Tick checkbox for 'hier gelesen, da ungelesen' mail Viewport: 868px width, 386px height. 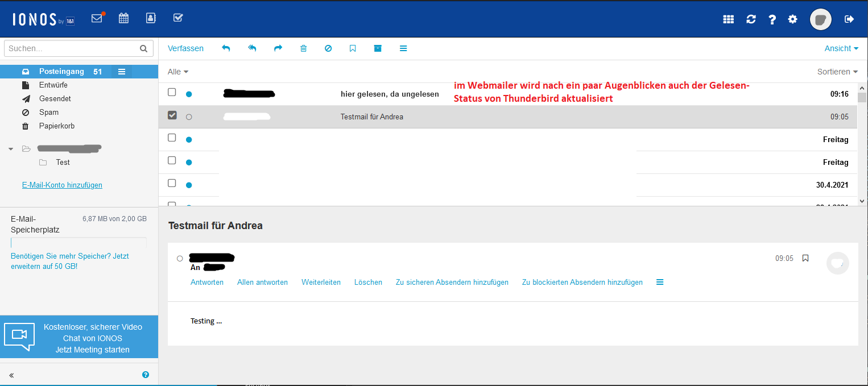coord(172,92)
